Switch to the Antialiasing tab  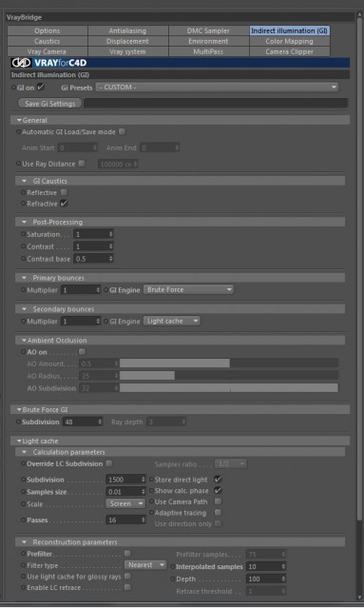click(x=127, y=30)
